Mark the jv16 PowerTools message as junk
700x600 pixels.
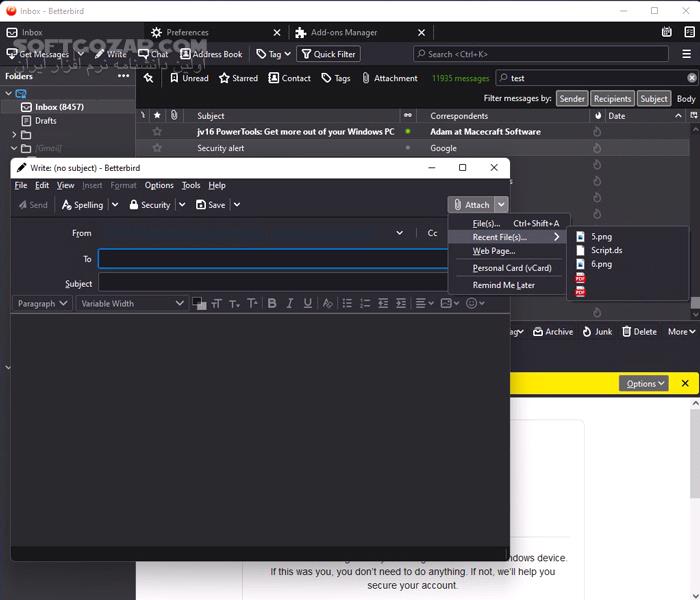597,132
